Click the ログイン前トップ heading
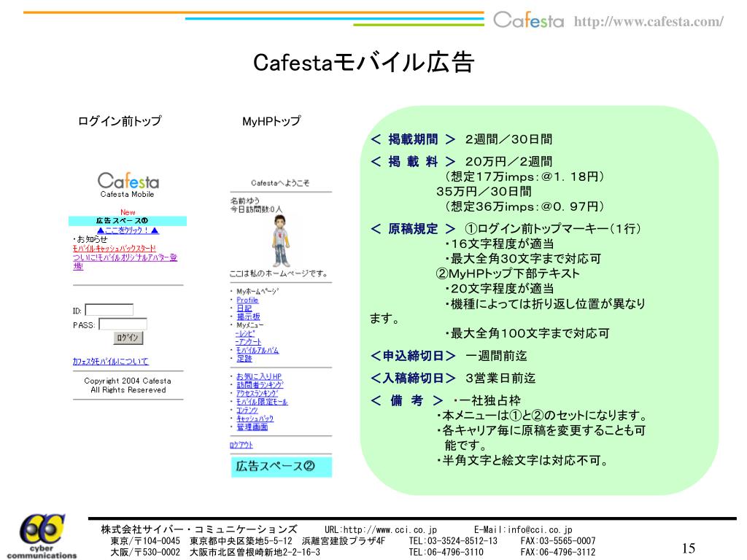This screenshot has height=560, width=747. (120, 121)
